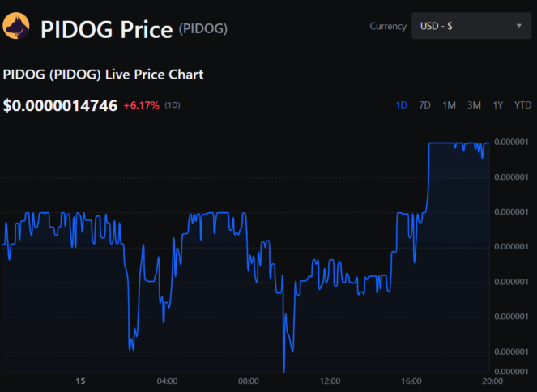Viewport: 537px width, 392px height.
Task: Click the 20:00 time axis label
Action: pyautogui.click(x=492, y=381)
